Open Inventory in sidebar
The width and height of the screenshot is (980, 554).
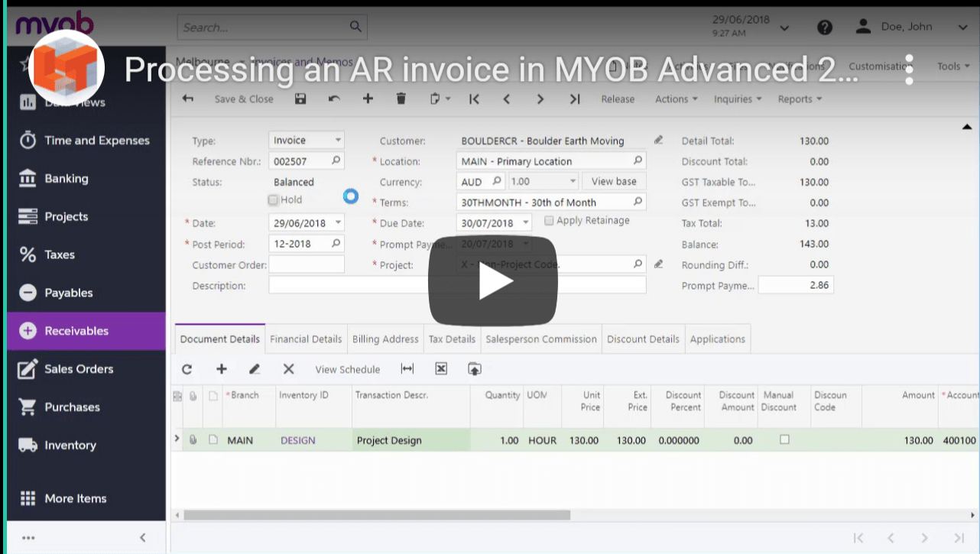tap(86, 445)
